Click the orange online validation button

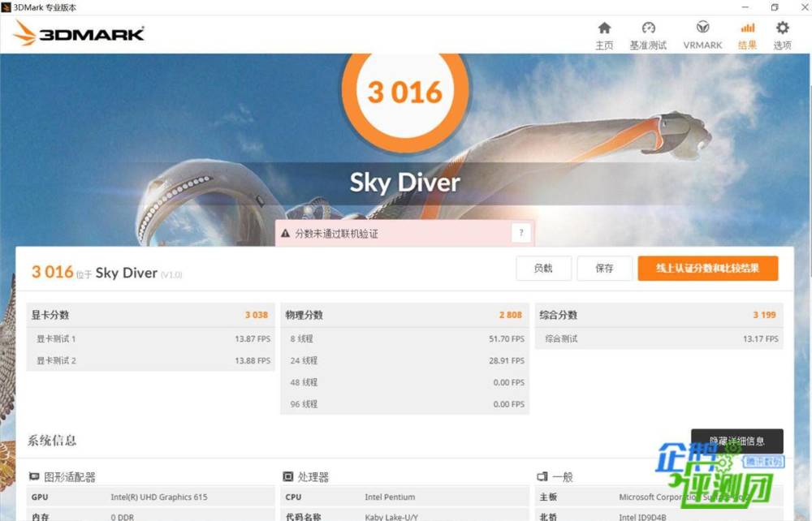point(707,268)
